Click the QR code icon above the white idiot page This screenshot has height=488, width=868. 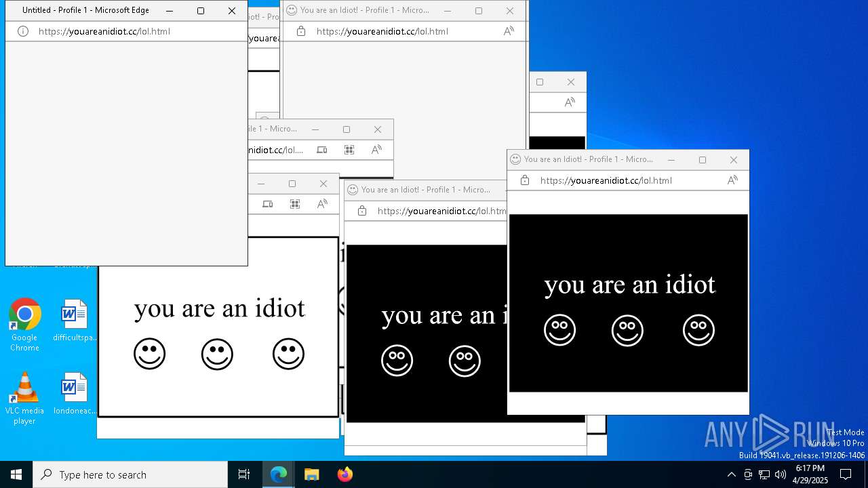295,204
